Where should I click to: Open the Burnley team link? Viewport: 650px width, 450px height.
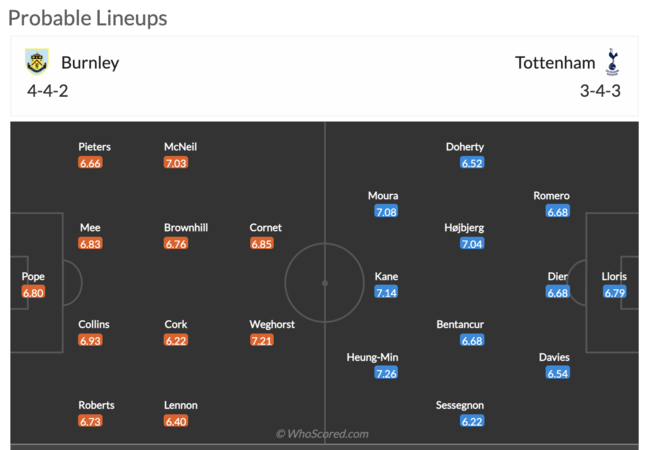click(x=90, y=62)
